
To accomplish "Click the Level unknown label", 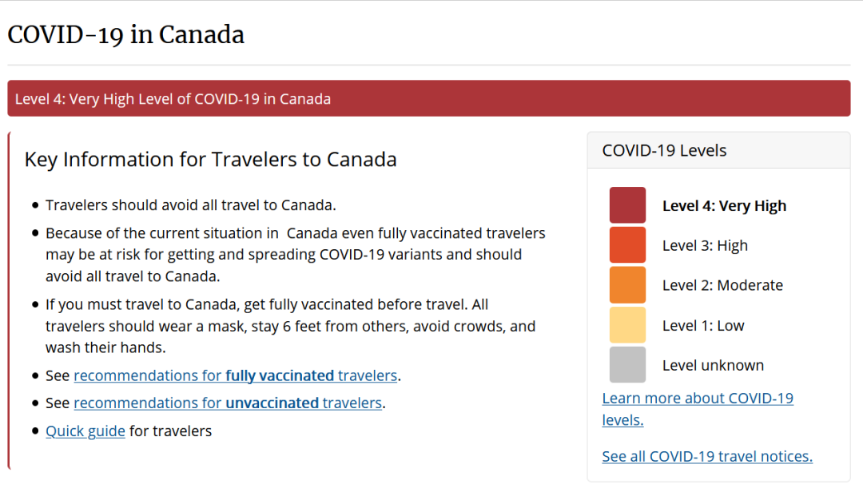I will (714, 365).
